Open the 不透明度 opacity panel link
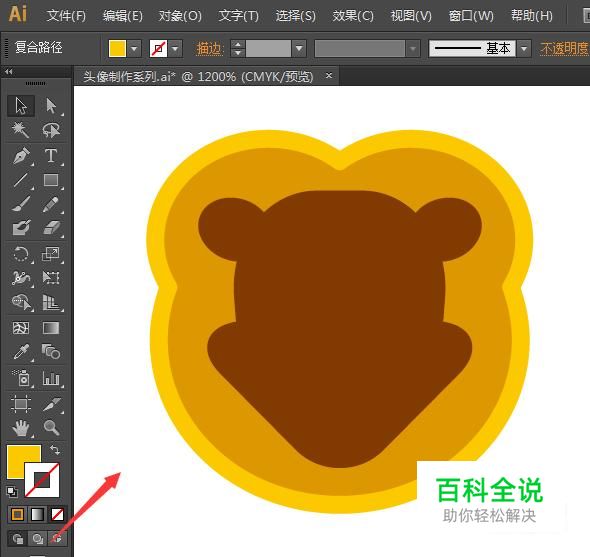This screenshot has width=590, height=557. 564,49
